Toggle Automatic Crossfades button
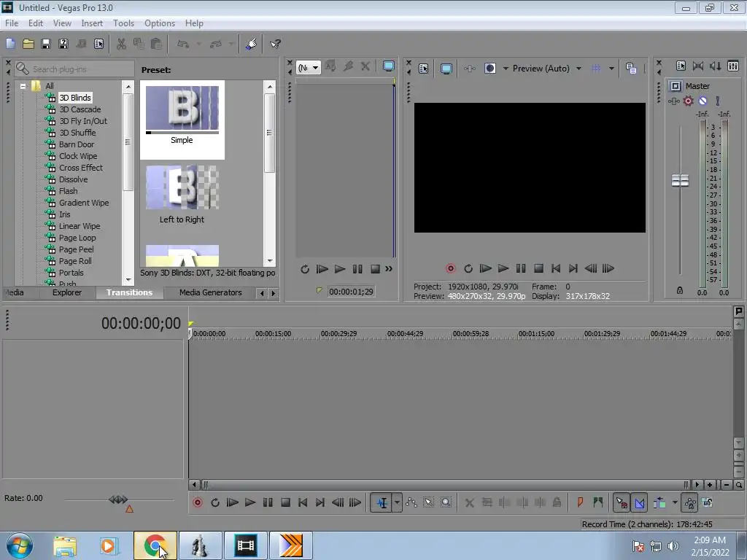Screen dimensions: 747x560 point(639,502)
